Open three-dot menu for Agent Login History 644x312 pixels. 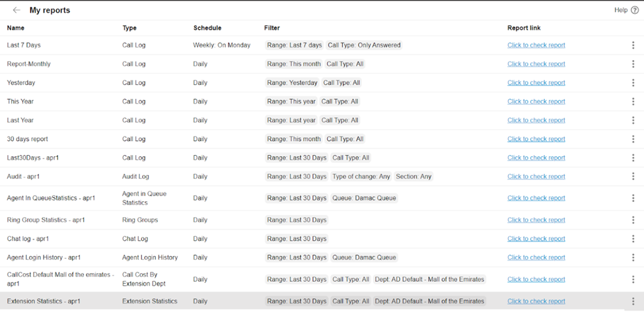[x=633, y=258]
